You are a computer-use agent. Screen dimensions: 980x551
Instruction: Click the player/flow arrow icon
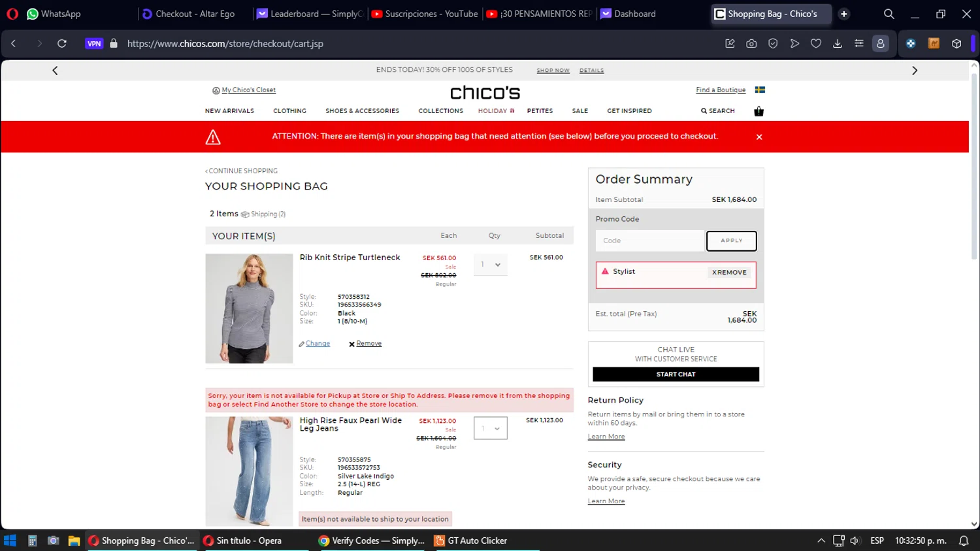click(x=794, y=44)
